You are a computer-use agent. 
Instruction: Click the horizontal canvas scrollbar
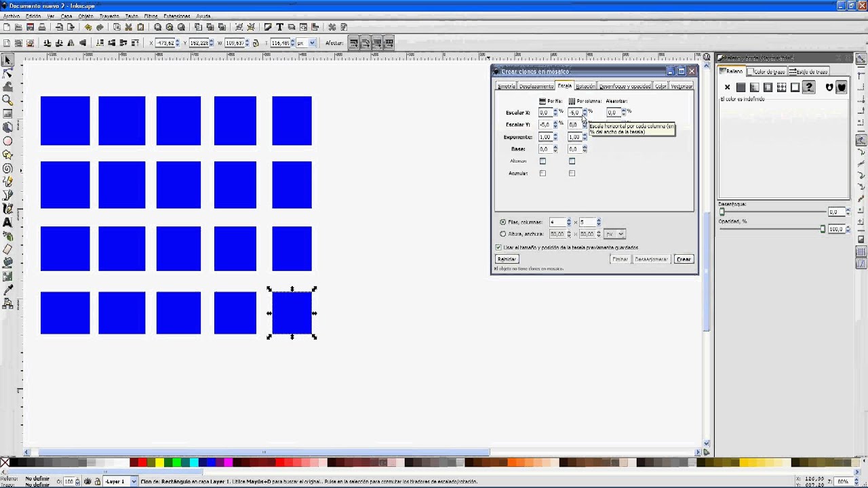pos(264,452)
